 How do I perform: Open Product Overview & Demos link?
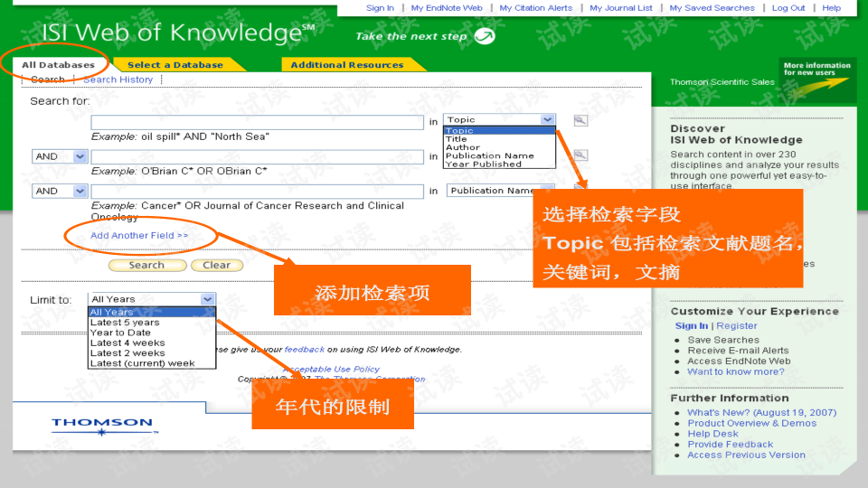(751, 423)
